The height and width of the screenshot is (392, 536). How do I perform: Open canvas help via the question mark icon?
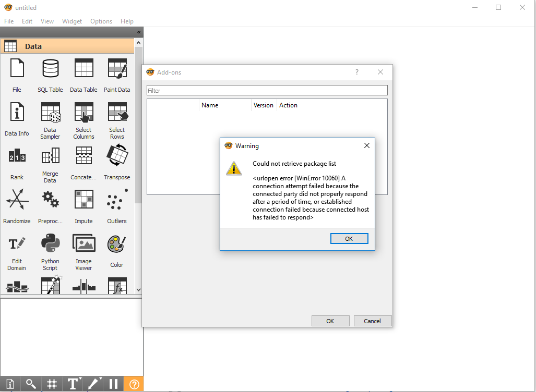(134, 384)
